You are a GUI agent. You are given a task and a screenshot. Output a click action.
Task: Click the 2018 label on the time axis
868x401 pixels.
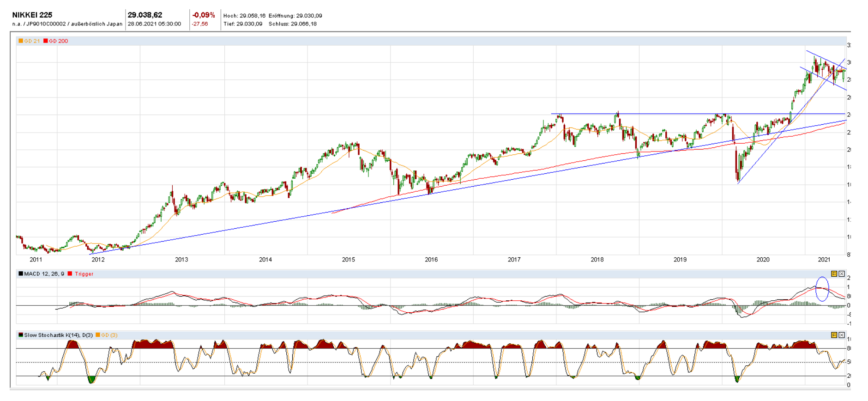(x=597, y=260)
